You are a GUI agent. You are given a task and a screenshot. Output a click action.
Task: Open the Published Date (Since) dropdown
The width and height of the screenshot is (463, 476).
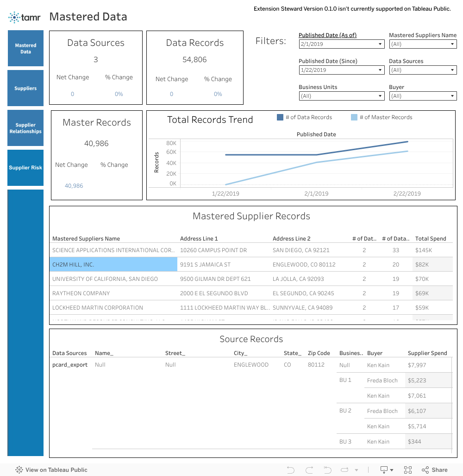tap(341, 70)
